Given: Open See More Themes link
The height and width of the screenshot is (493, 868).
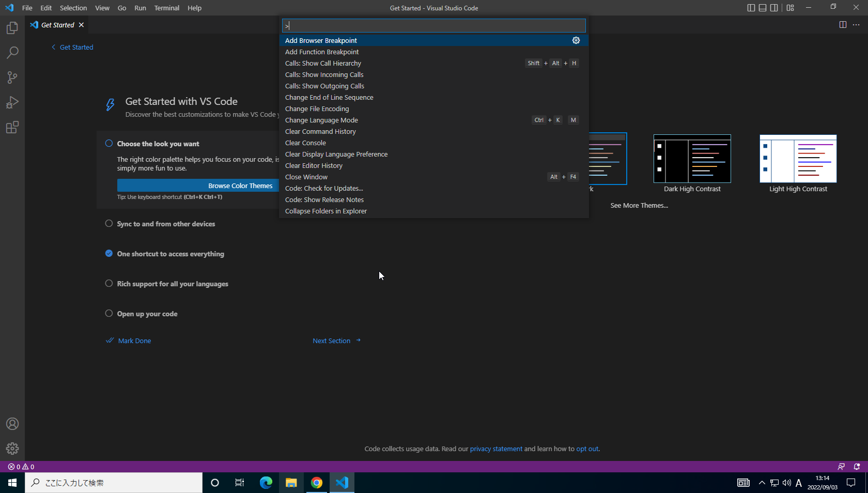Looking at the screenshot, I should (x=639, y=205).
